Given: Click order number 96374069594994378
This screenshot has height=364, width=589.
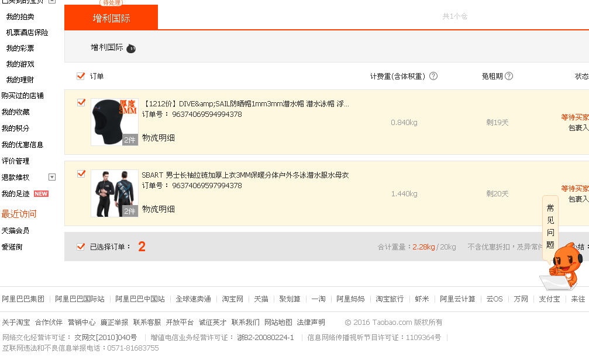Looking at the screenshot, I should (207, 115).
